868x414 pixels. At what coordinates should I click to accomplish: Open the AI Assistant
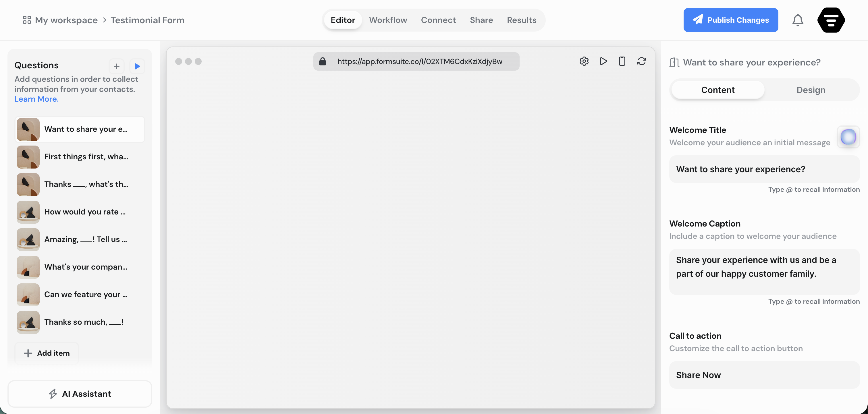pos(80,393)
